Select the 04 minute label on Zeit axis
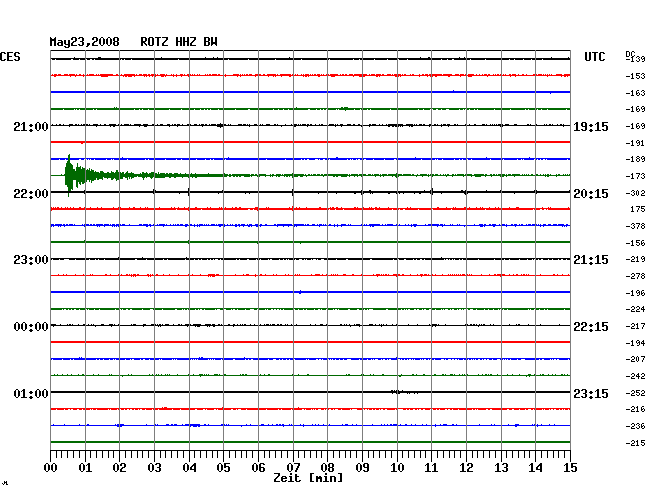Screen dimensions: 650x494 click(x=189, y=468)
